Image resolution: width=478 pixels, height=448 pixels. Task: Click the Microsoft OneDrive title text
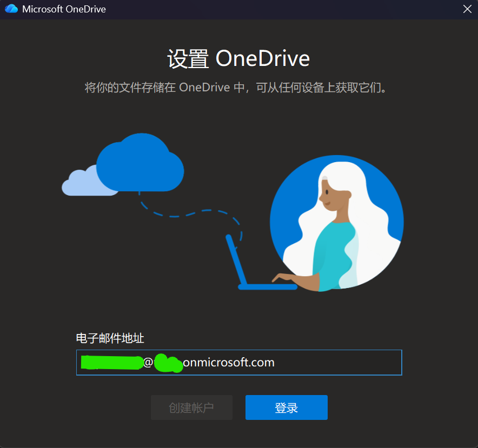point(64,9)
